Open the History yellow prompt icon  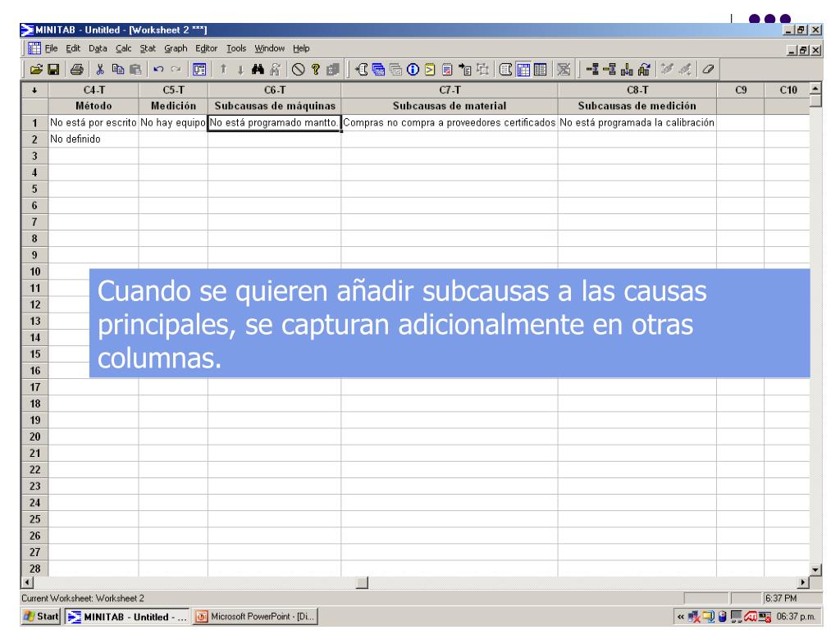430,69
